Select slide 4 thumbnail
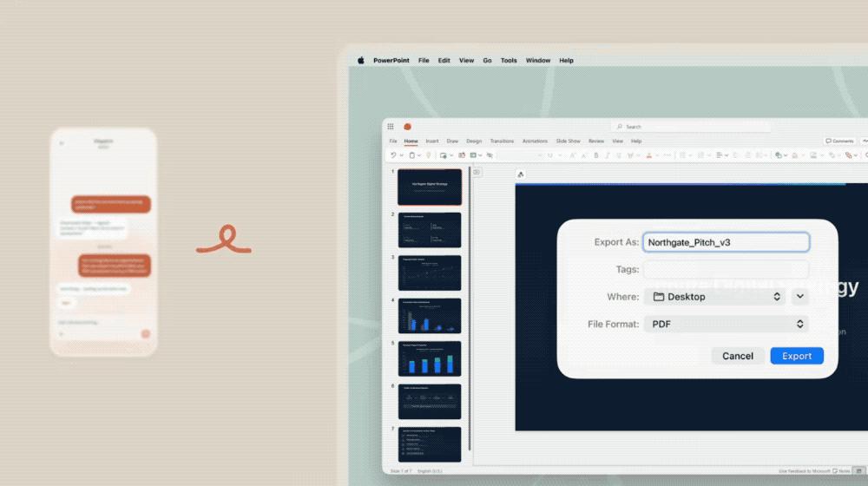The height and width of the screenshot is (486, 868). coord(430,316)
